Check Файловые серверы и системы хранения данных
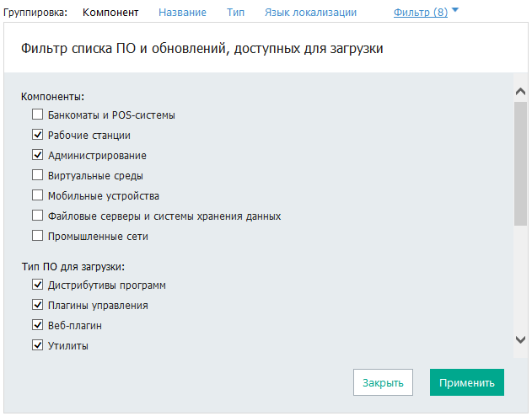This screenshot has height=416, width=532. (37, 216)
